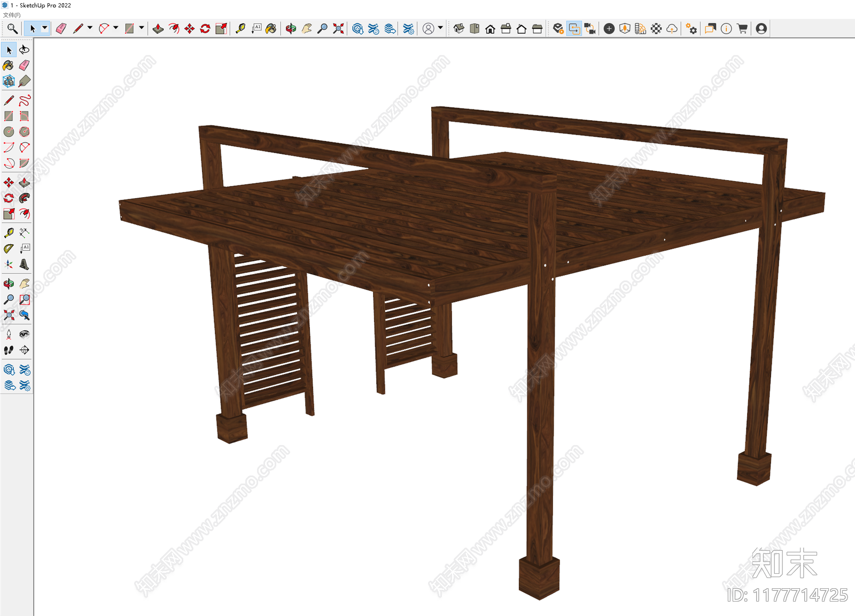Activate the Orbit tool in the top toolbar
Image resolution: width=855 pixels, height=616 pixels.
pyautogui.click(x=291, y=28)
